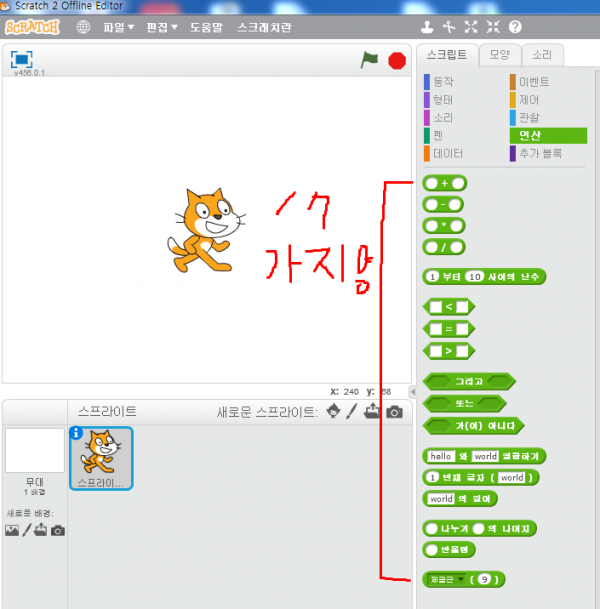
Task: Upload backdrop from file icon
Action: (40, 529)
